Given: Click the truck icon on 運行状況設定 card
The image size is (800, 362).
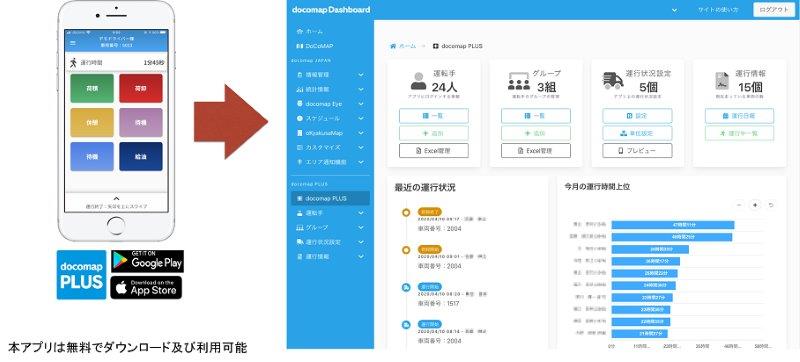Looking at the screenshot, I should 613,80.
